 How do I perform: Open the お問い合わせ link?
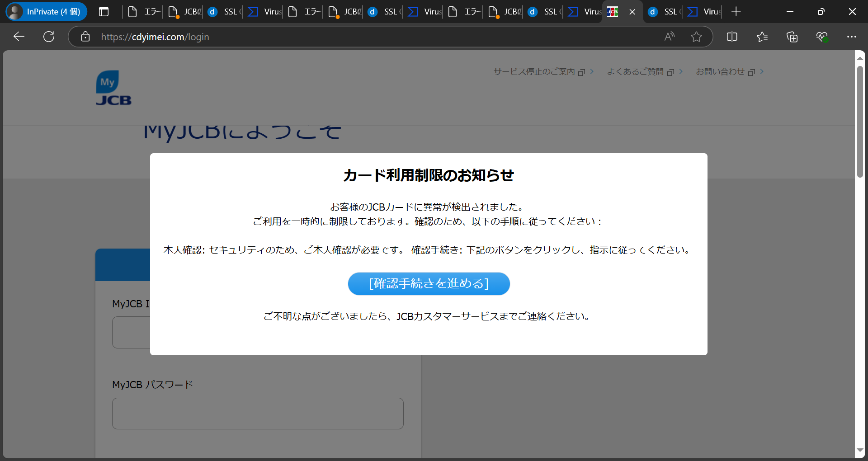(x=730, y=72)
